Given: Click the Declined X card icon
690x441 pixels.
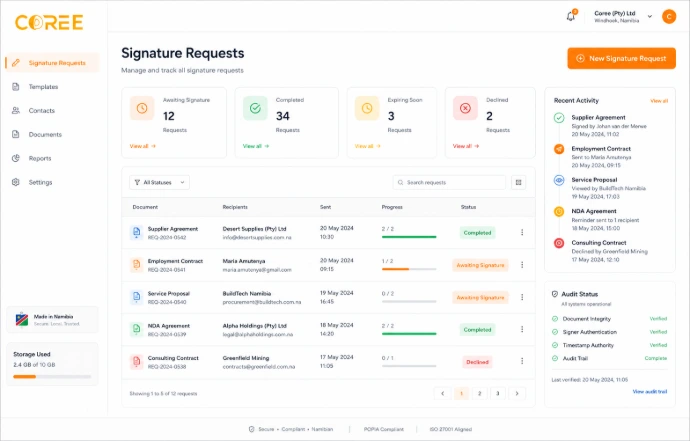Looking at the screenshot, I should [465, 108].
